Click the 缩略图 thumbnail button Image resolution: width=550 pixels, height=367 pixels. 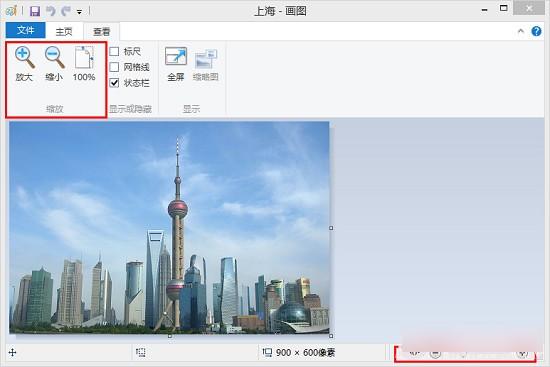click(x=206, y=64)
